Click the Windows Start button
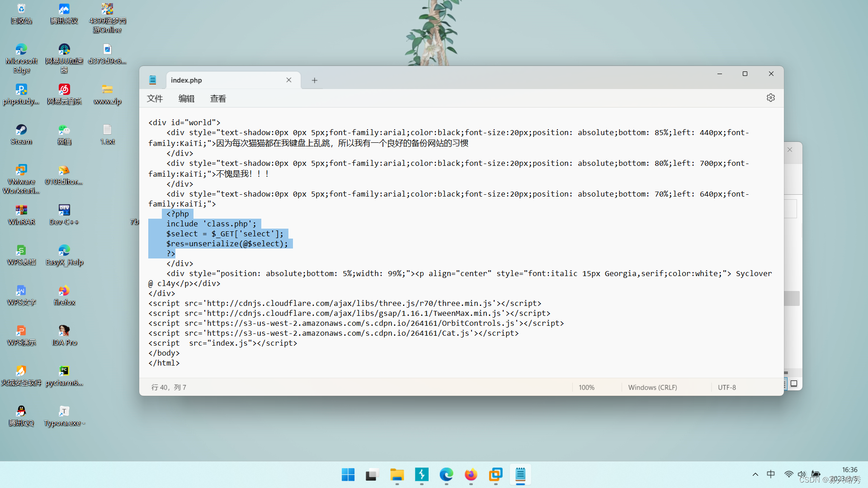The height and width of the screenshot is (488, 868). click(348, 474)
